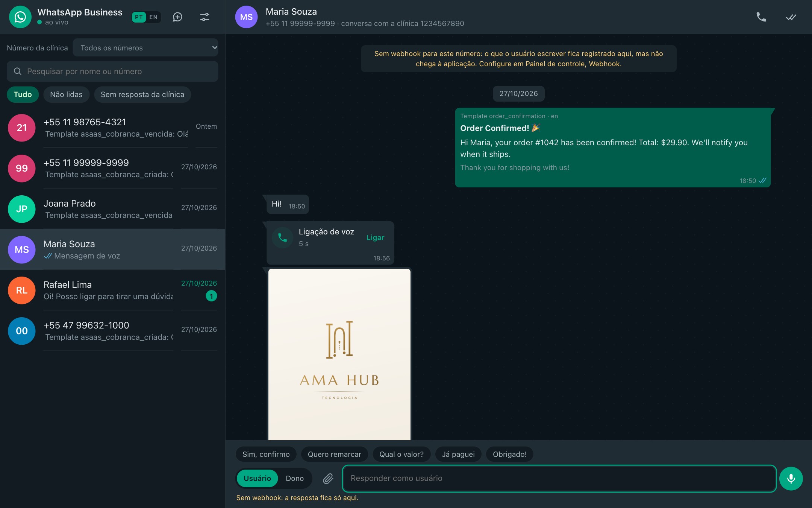The width and height of the screenshot is (812, 508).
Task: Click the 27/10/2026 date chip in chat
Action: click(518, 94)
